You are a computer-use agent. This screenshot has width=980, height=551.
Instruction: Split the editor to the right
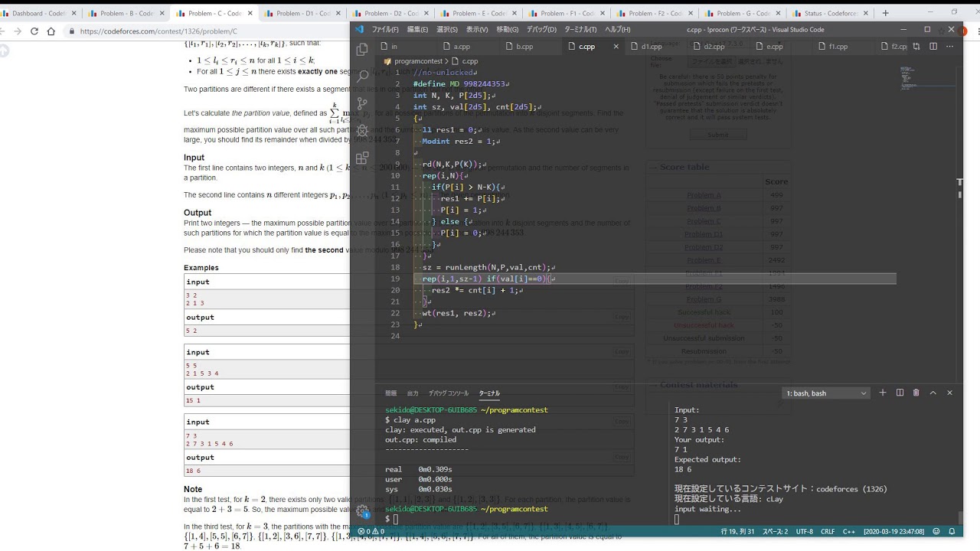pyautogui.click(x=933, y=47)
